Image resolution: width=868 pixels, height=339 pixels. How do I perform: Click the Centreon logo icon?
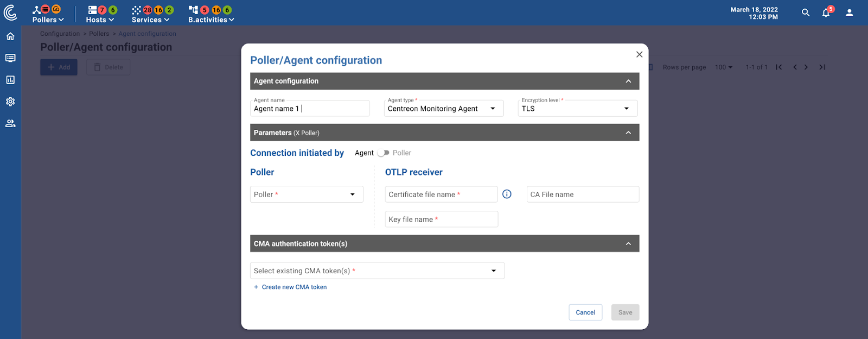[x=10, y=12]
